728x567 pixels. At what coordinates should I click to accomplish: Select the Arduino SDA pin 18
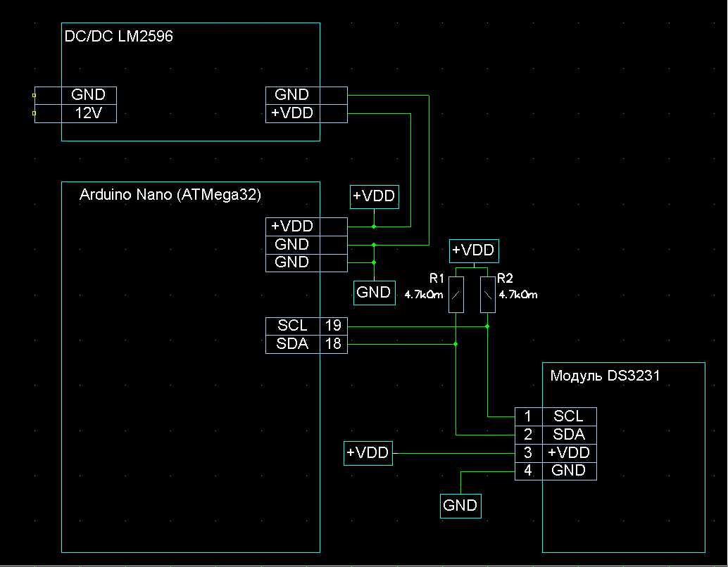point(306,344)
